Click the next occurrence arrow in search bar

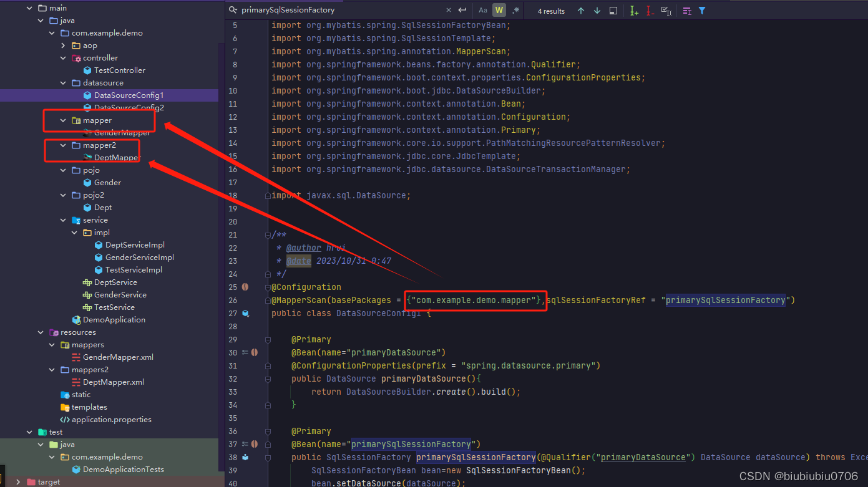597,10
